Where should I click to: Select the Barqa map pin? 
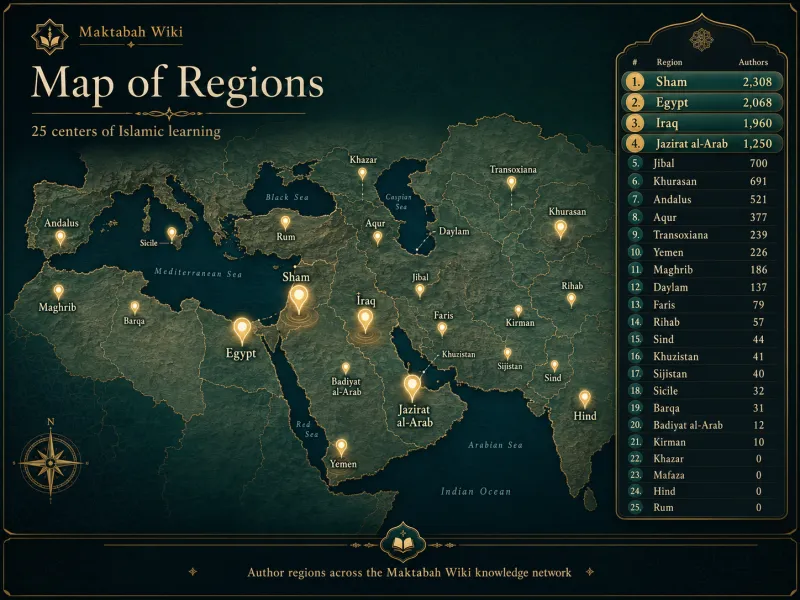[x=135, y=308]
